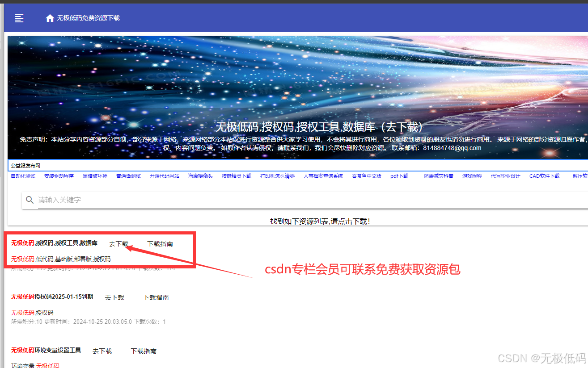Select the 低代码 tag in first result

pos(45,259)
